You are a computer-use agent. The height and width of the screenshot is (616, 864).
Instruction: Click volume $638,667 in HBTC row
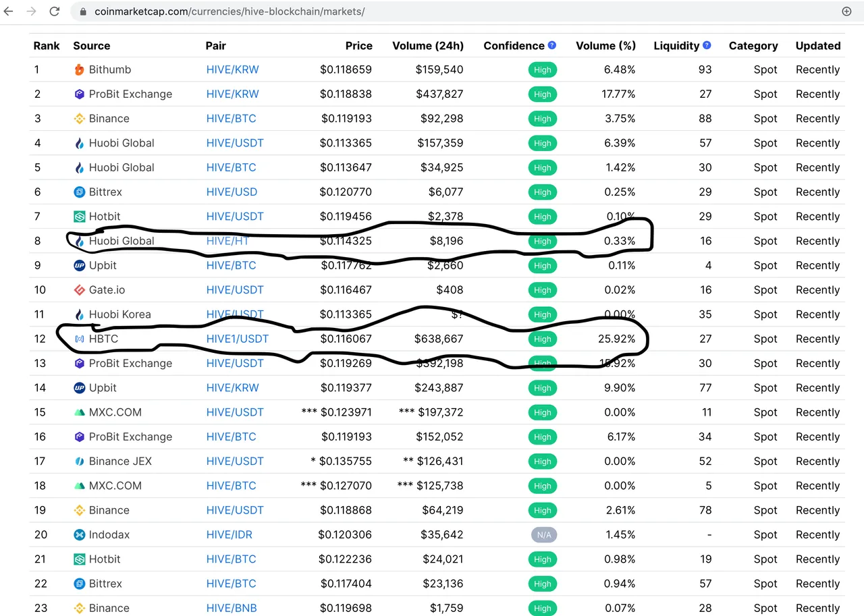point(439,339)
